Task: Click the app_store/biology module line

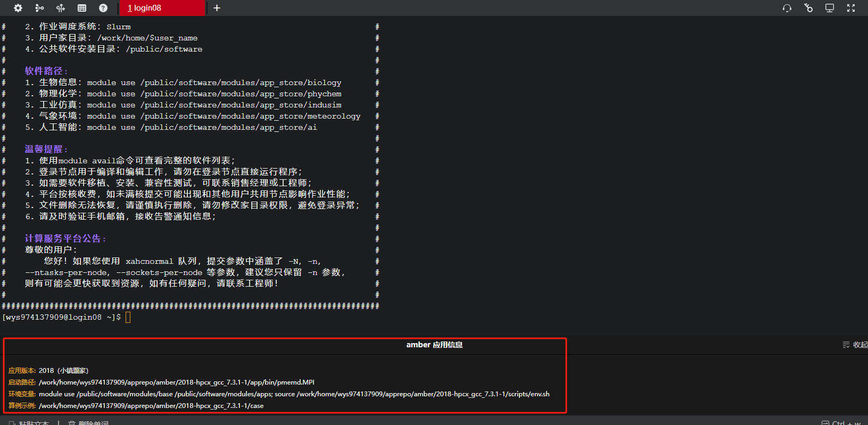Action: point(183,82)
